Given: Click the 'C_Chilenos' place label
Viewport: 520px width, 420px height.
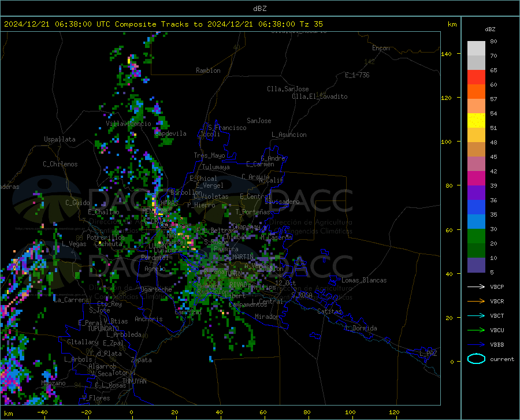Looking at the screenshot, I should [x=60, y=164].
